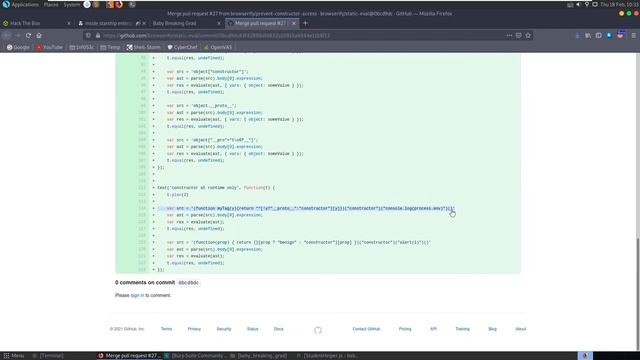
Task: Open the Terms footer link
Action: (167, 329)
